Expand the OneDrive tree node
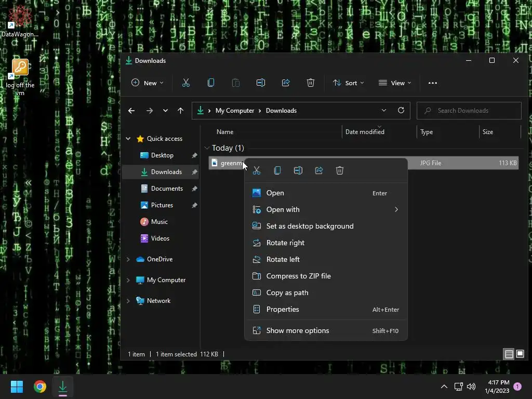Image resolution: width=532 pixels, height=399 pixels. [x=128, y=259]
